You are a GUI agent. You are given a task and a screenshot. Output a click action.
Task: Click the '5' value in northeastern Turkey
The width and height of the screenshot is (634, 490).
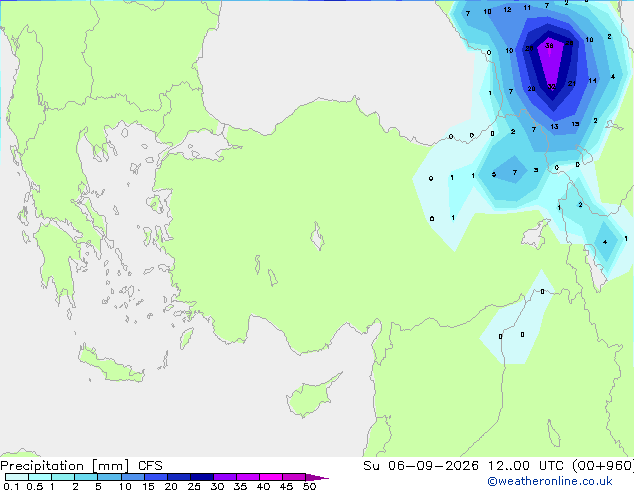[493, 175]
